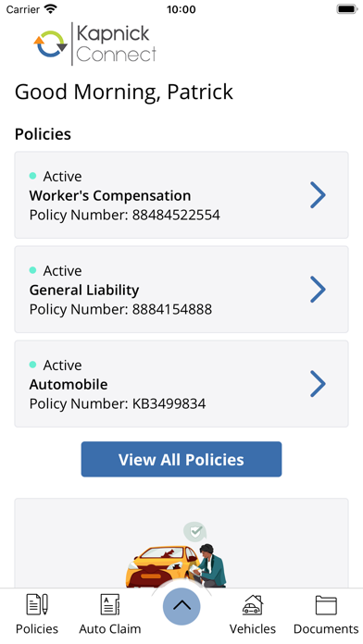Tap the Vehicles car-in-garage icon
363x644 pixels.
pos(253,604)
